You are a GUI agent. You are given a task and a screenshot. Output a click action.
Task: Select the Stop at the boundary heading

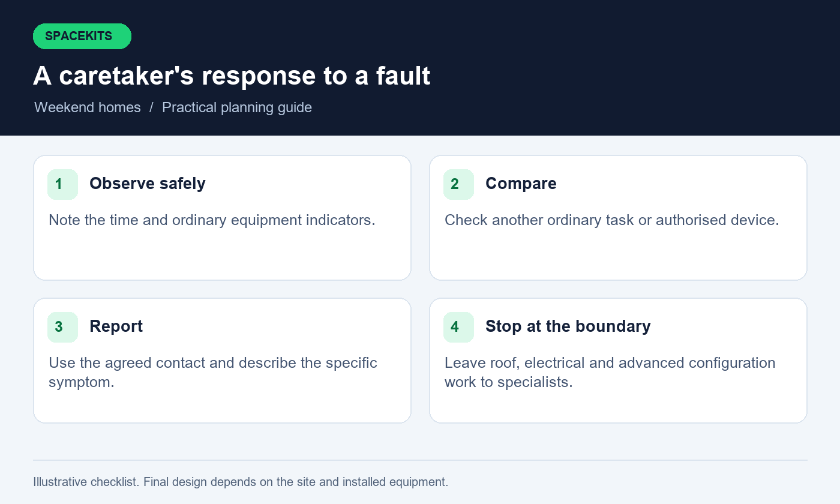tap(568, 326)
